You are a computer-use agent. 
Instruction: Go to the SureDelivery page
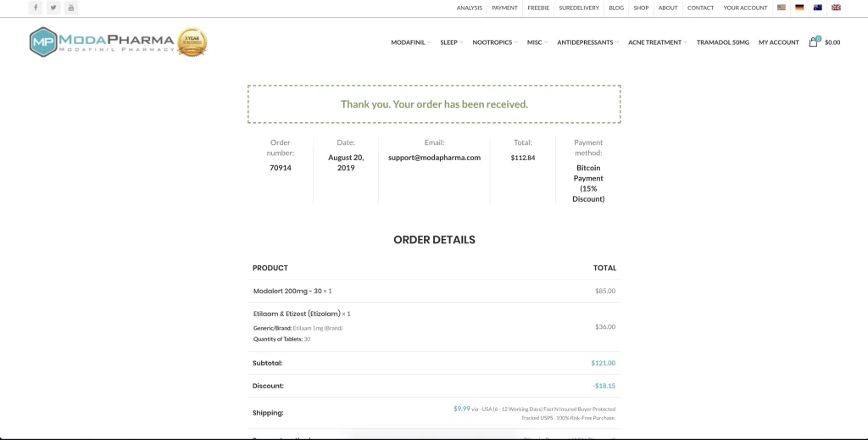point(579,8)
